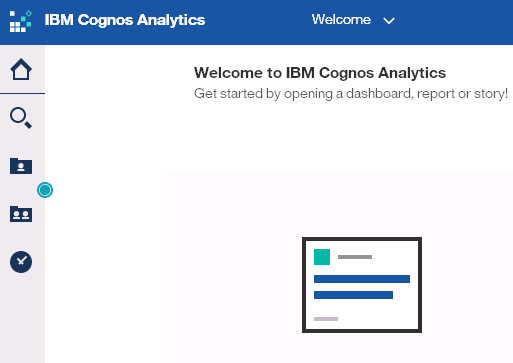The height and width of the screenshot is (363, 513).
Task: Click the Welcome to IBM Cognos Analytics heading
Action: coord(320,73)
